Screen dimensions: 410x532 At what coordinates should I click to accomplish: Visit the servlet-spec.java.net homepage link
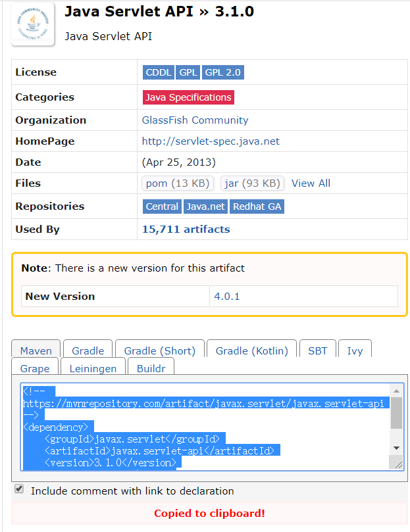(x=211, y=141)
